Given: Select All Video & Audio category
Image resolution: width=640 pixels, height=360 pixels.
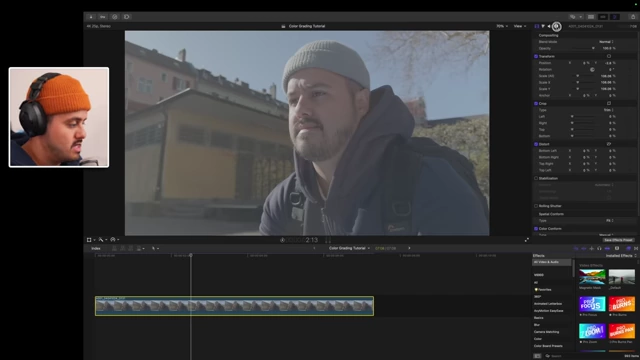Looking at the screenshot, I should coord(551,262).
